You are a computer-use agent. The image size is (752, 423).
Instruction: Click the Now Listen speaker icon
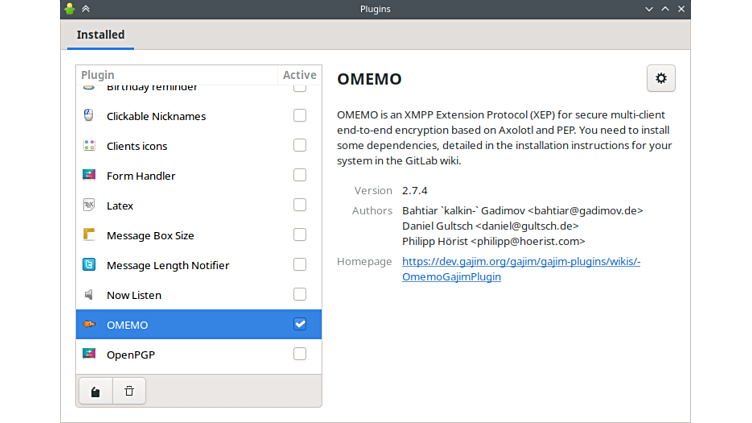(88, 295)
